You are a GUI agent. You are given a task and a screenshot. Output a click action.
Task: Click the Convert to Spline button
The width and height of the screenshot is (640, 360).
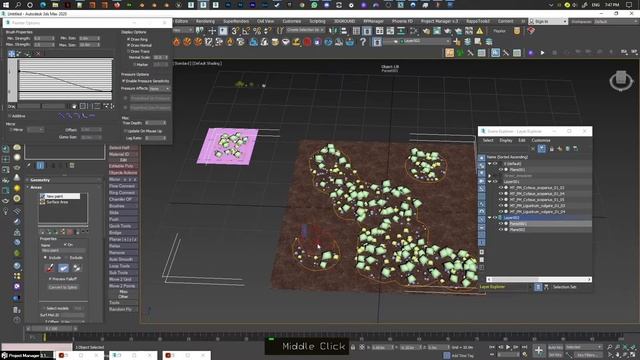click(63, 287)
